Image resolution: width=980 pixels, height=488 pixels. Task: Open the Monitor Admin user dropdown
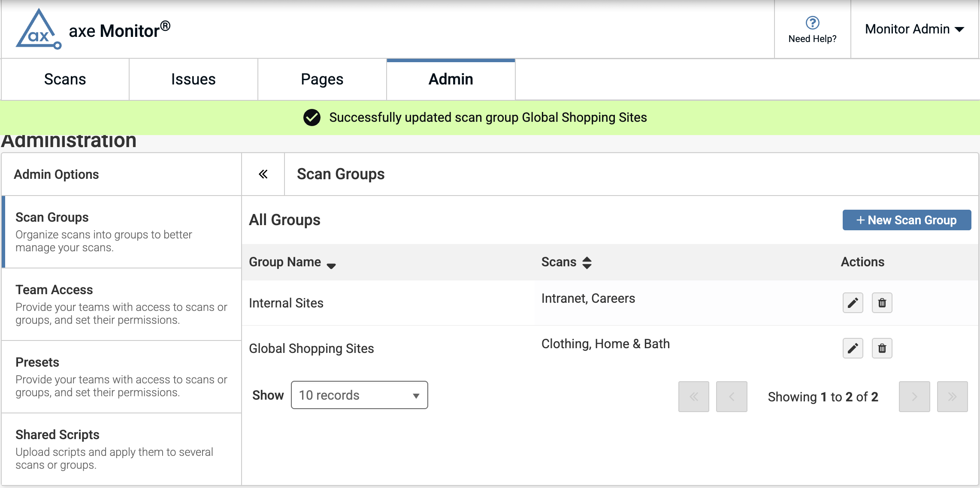pos(914,29)
